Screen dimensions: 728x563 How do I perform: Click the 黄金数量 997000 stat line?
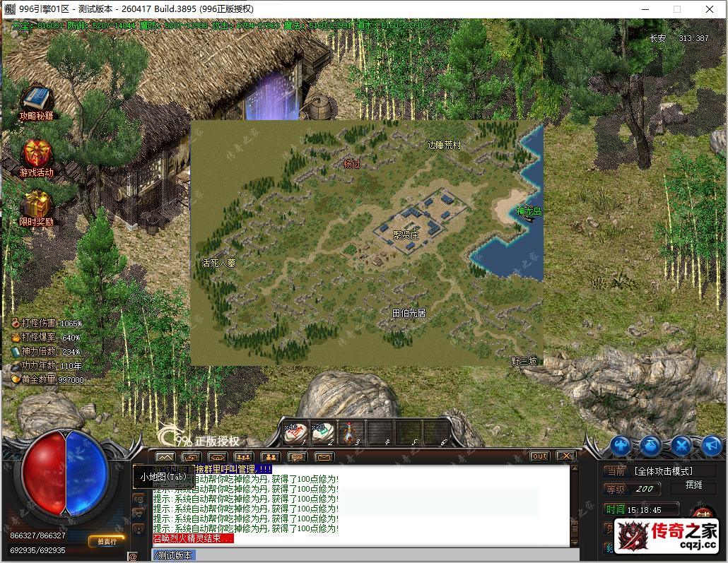point(48,379)
